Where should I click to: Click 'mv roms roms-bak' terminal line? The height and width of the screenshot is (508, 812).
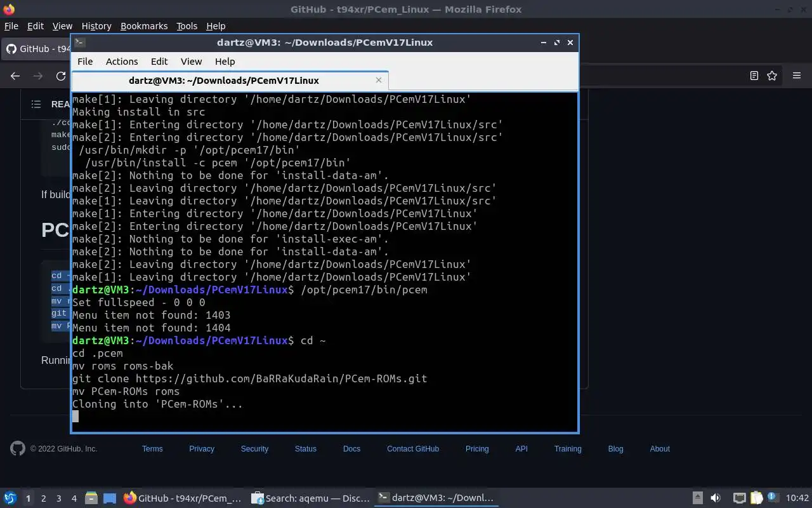pyautogui.click(x=122, y=366)
